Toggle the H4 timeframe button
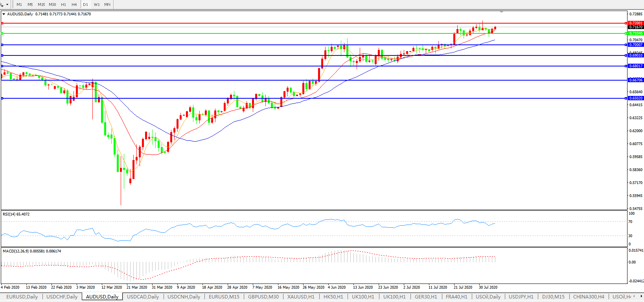 click(74, 4)
